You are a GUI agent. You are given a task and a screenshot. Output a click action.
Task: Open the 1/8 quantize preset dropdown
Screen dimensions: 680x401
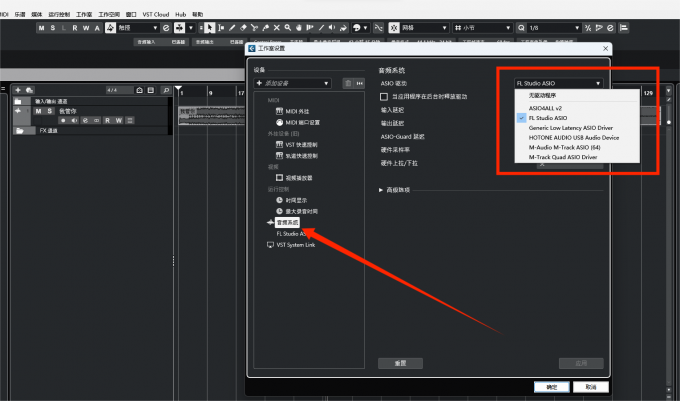(554, 28)
